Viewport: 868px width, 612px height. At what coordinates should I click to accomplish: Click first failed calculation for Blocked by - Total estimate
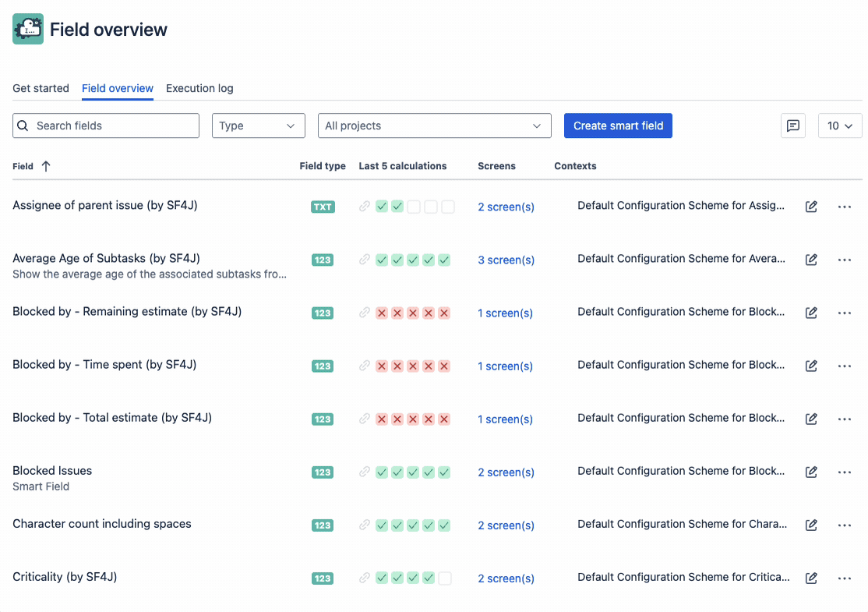382,419
